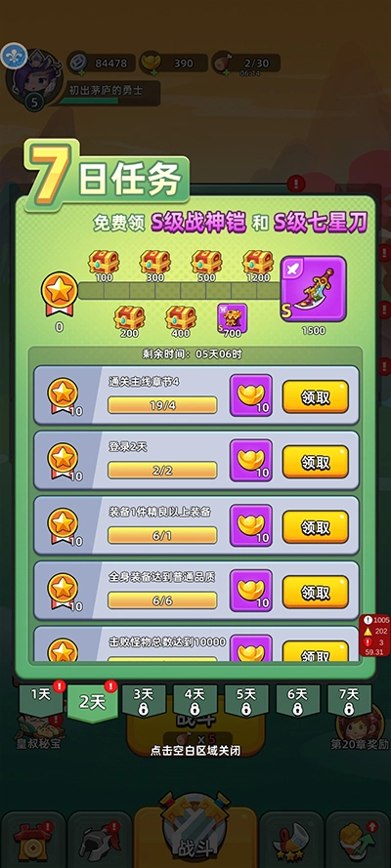The image size is (391, 868).
Task: Tap the S armor reward at 700 points
Action: click(232, 317)
